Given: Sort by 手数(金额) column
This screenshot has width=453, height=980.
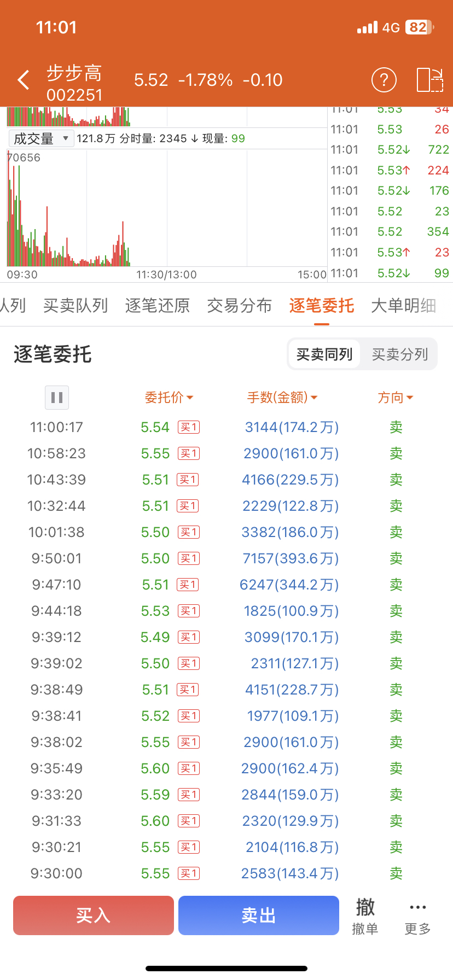Looking at the screenshot, I should [x=282, y=398].
